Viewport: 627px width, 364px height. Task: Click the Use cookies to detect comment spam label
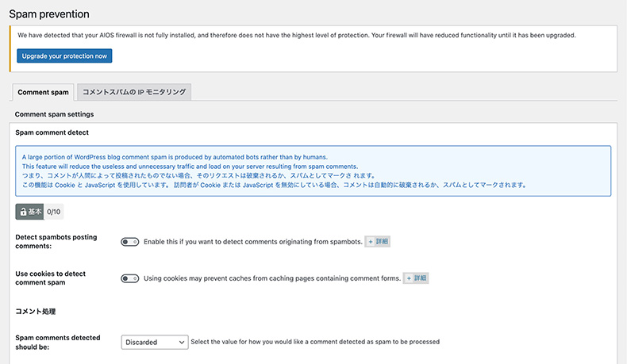(x=49, y=278)
